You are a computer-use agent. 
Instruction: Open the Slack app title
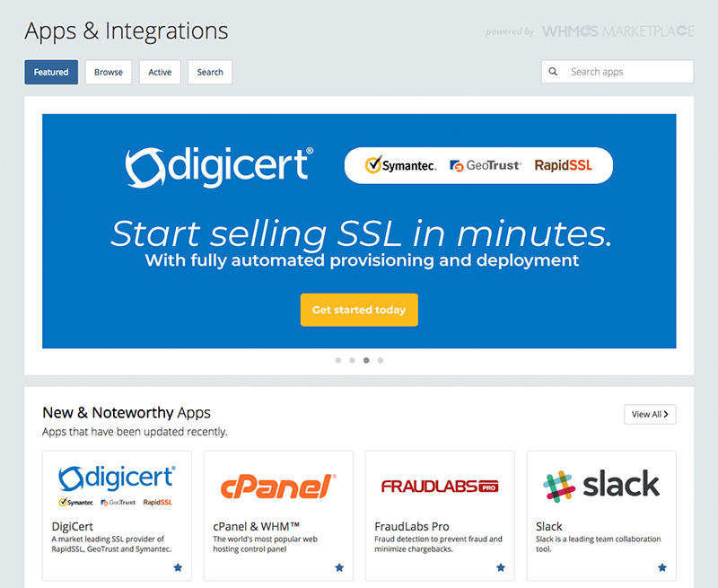click(548, 527)
